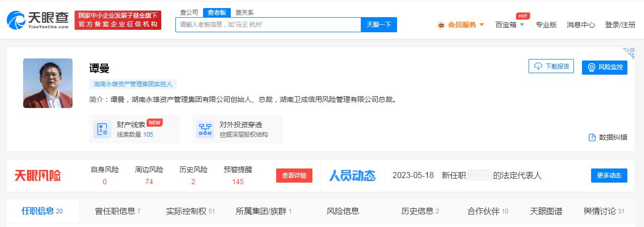This screenshot has height=227, width=644.
Task: Open the 所属集团/族群 tab
Action: click(264, 211)
